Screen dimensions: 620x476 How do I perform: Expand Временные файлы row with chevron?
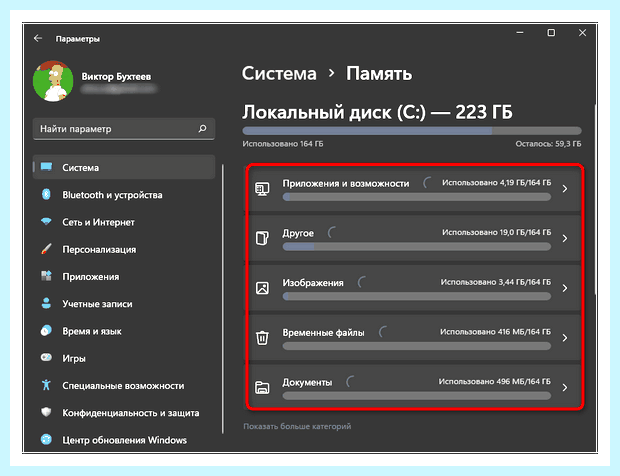pos(565,338)
